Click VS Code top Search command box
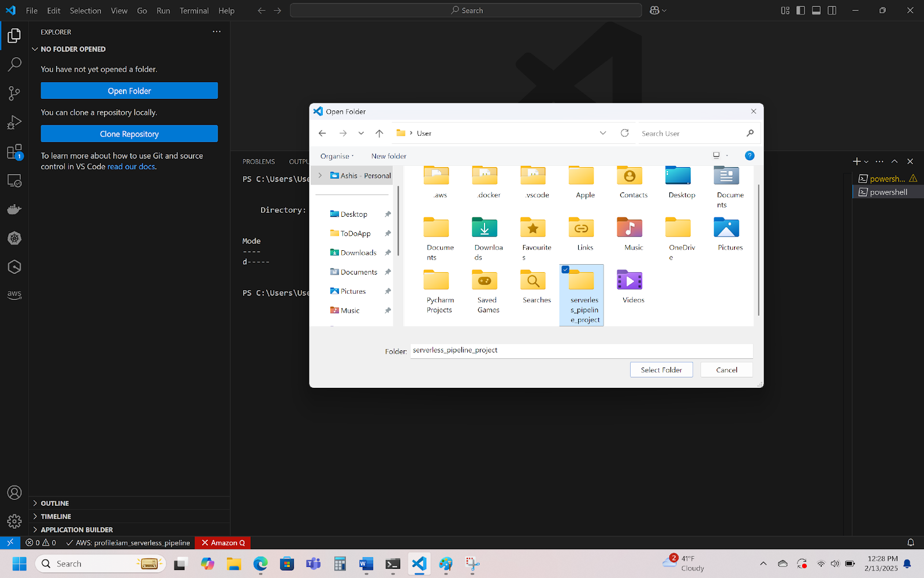 pyautogui.click(x=466, y=10)
